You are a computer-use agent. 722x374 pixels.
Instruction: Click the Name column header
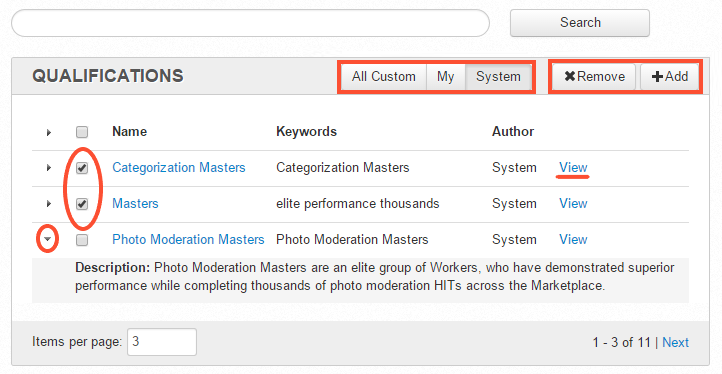129,132
